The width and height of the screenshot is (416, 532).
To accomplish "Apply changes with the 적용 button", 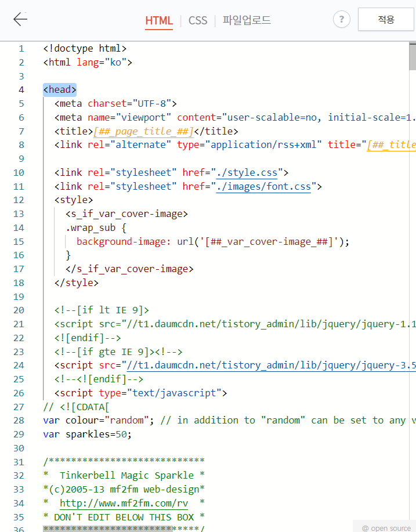I will (x=386, y=19).
